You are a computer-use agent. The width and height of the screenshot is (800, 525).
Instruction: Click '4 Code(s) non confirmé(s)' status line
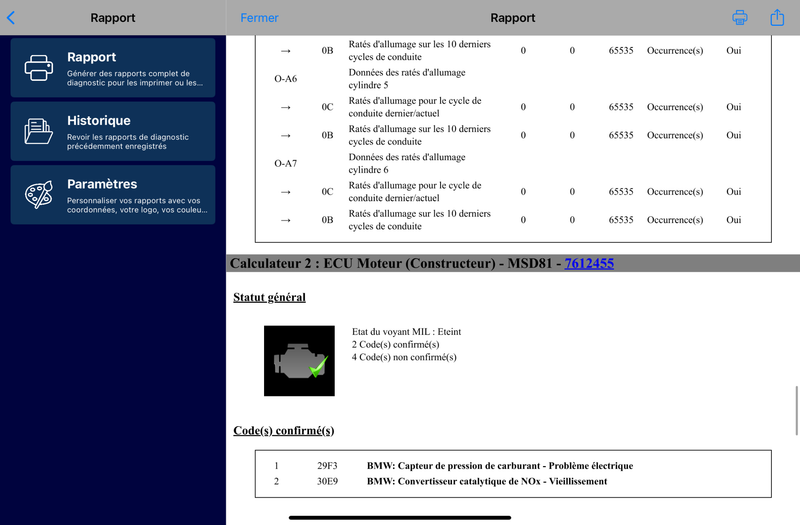404,357
